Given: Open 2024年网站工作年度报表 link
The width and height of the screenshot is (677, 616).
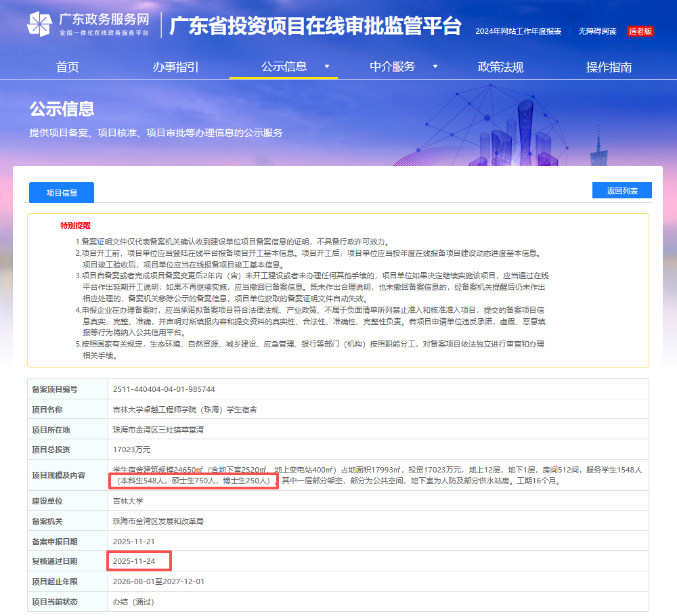Looking at the screenshot, I should pos(518,31).
